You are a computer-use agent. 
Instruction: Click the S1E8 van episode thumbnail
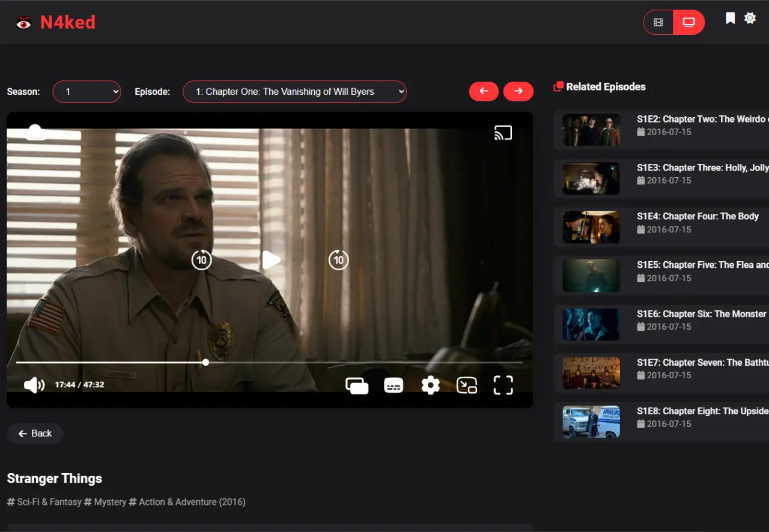(x=591, y=422)
